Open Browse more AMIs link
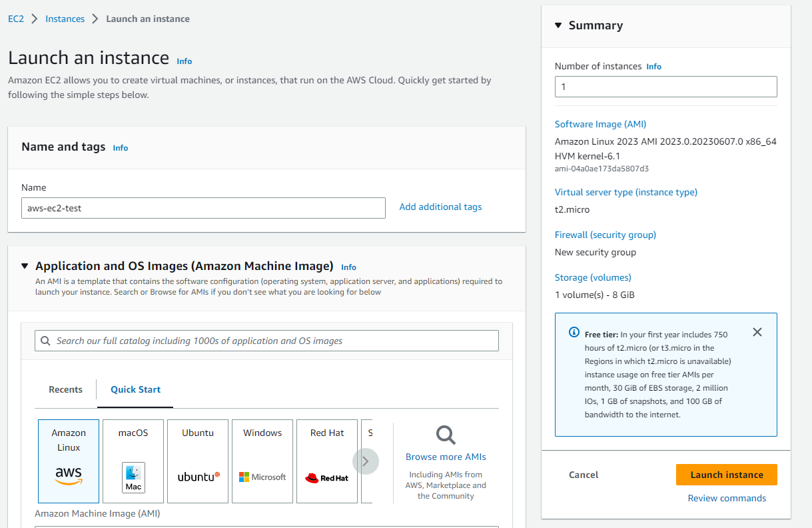This screenshot has height=528, width=812. coord(446,457)
